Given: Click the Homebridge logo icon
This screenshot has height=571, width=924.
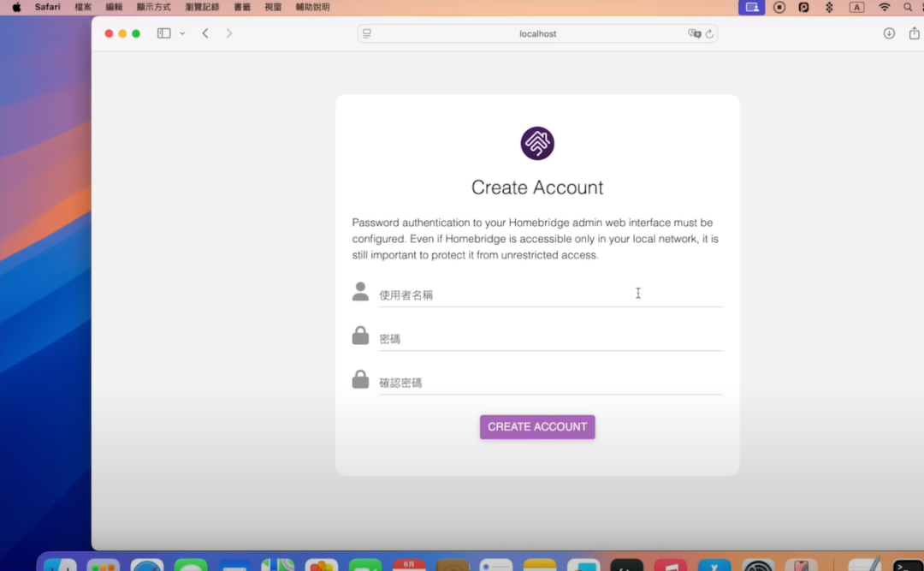Looking at the screenshot, I should (536, 143).
